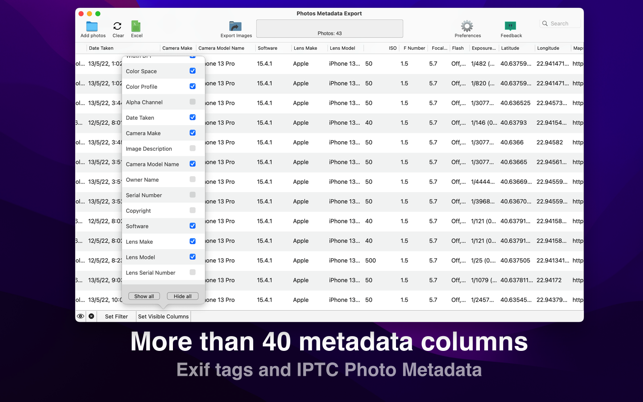Image resolution: width=643 pixels, height=402 pixels.
Task: Click the search magnifier icon
Action: [545, 23]
